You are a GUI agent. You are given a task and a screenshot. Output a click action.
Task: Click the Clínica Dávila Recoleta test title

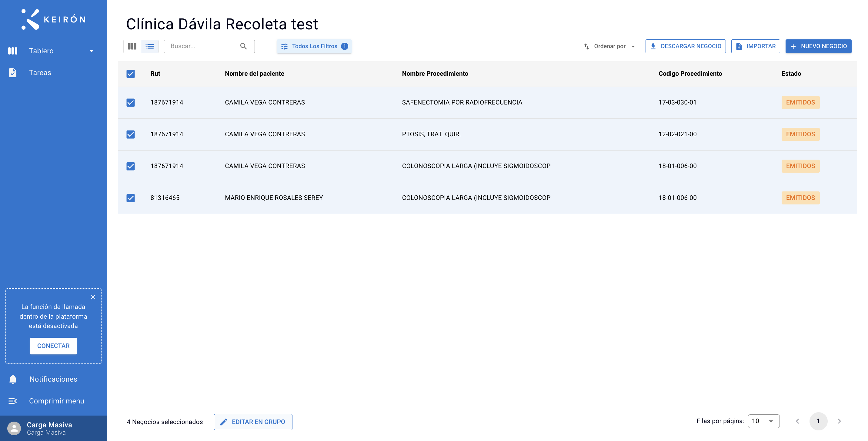[x=222, y=24]
